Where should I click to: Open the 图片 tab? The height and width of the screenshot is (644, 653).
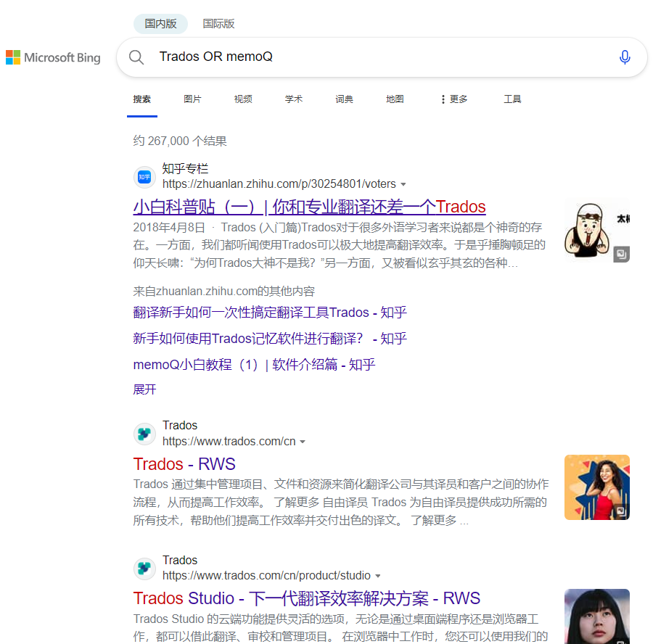(192, 99)
